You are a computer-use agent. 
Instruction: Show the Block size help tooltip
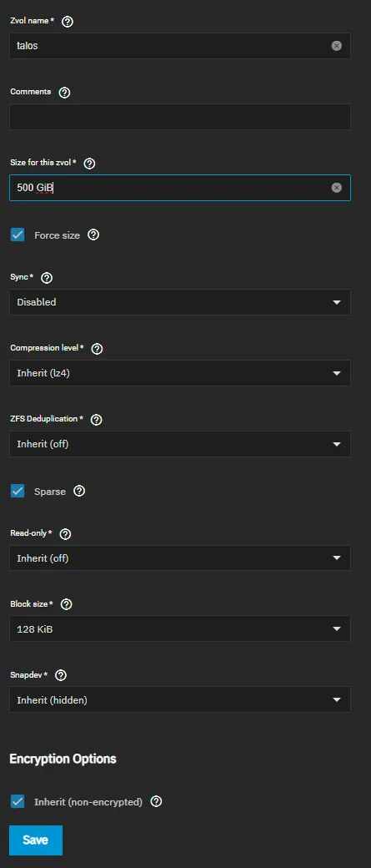point(66,604)
